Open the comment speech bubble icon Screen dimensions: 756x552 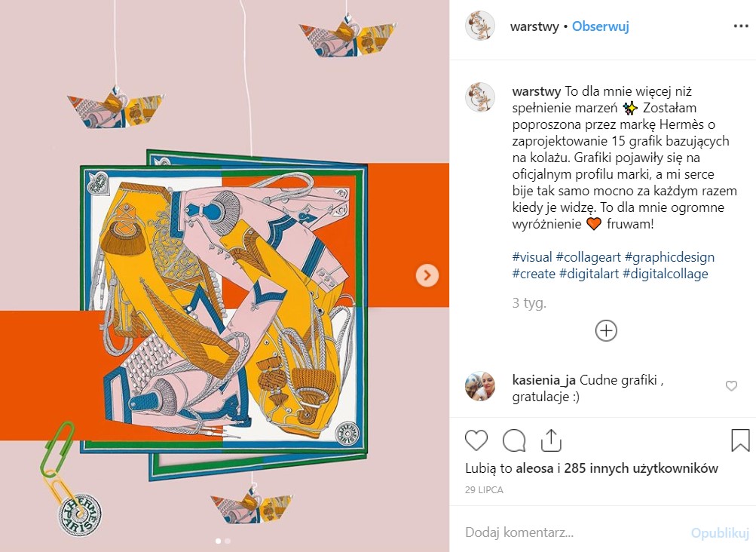coord(514,440)
